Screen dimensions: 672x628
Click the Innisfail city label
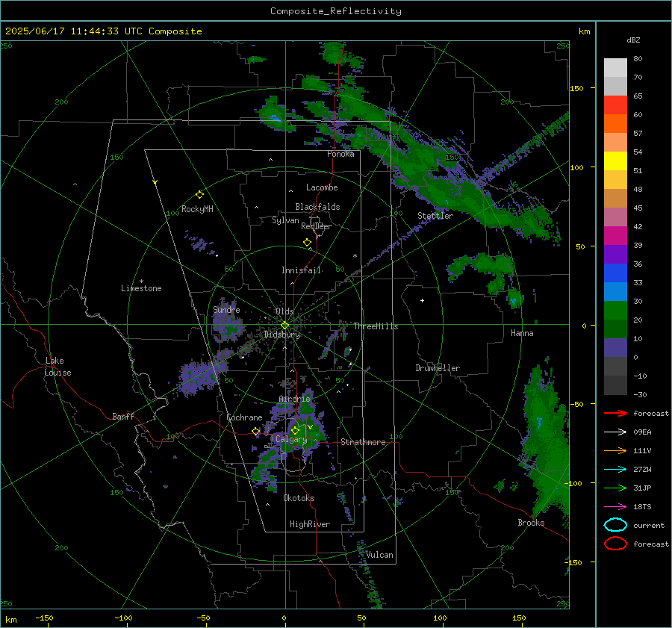[x=301, y=270]
